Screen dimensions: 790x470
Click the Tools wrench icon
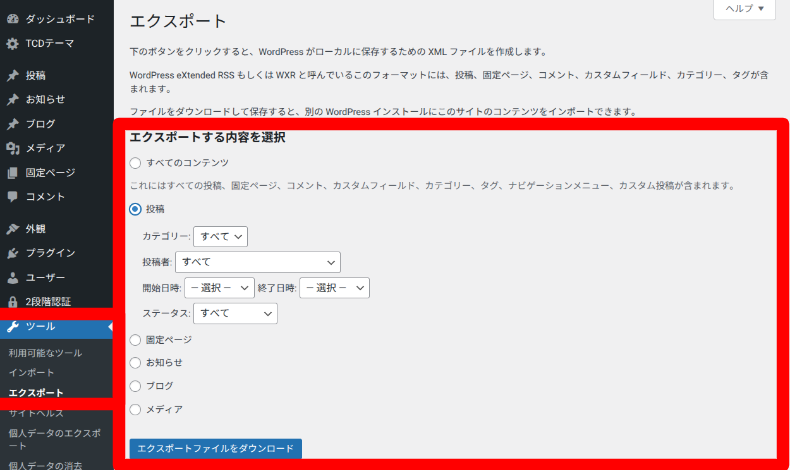(x=13, y=326)
